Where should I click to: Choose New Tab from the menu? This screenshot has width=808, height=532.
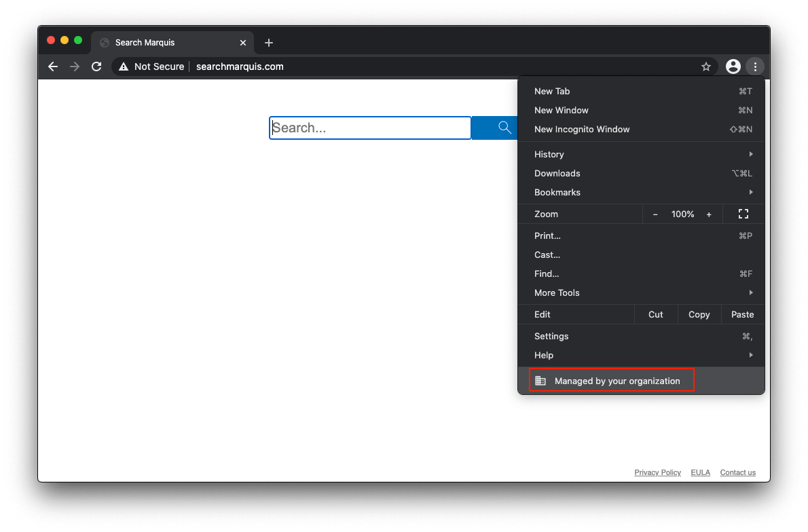point(641,91)
